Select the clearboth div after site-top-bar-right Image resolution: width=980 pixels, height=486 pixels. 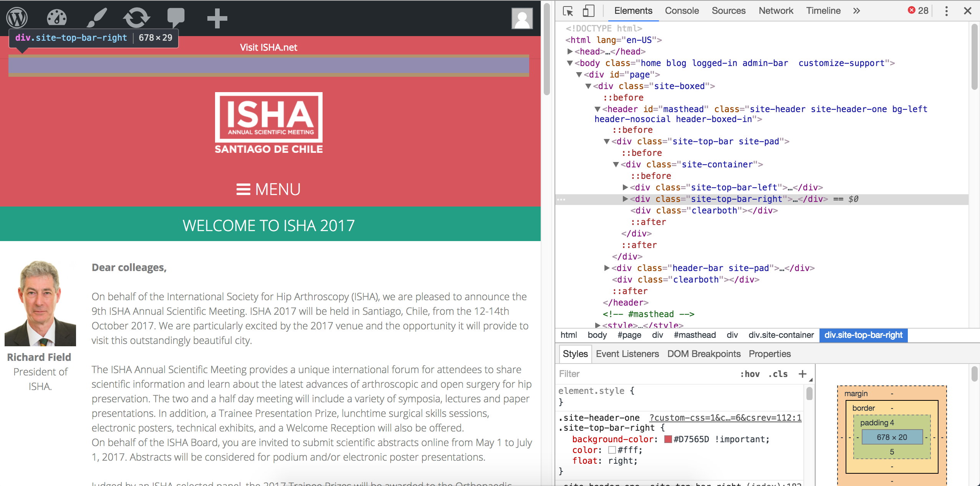704,210
